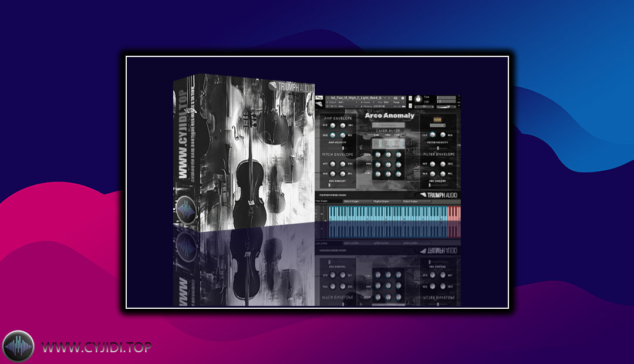The height and width of the screenshot is (364, 634).
Task: Click the Pitch Envelope REL knob
Action: click(342, 174)
